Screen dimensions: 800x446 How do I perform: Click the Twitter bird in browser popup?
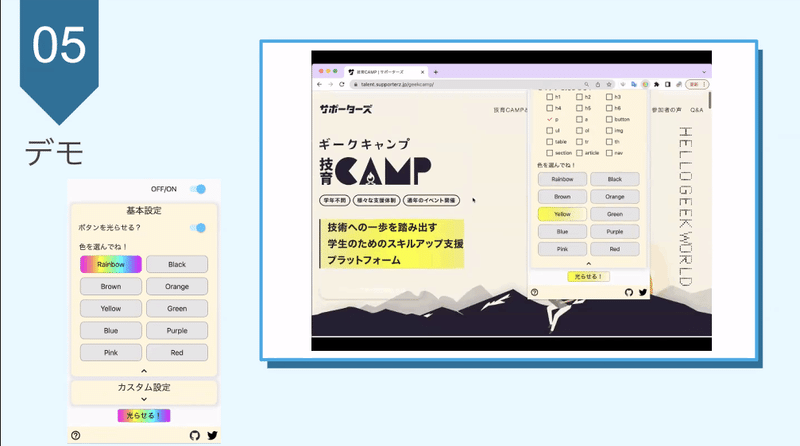tap(643, 292)
